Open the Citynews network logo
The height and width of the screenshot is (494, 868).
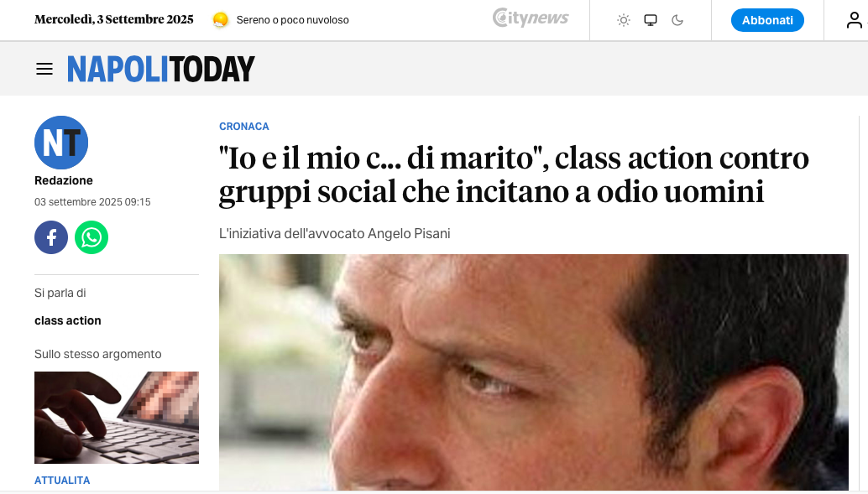pos(531,18)
